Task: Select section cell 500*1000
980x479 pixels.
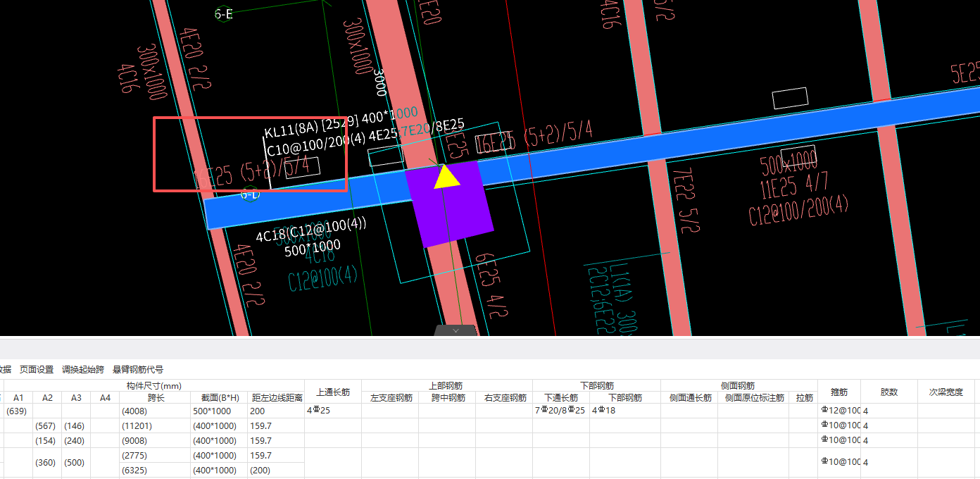Action: tap(219, 411)
